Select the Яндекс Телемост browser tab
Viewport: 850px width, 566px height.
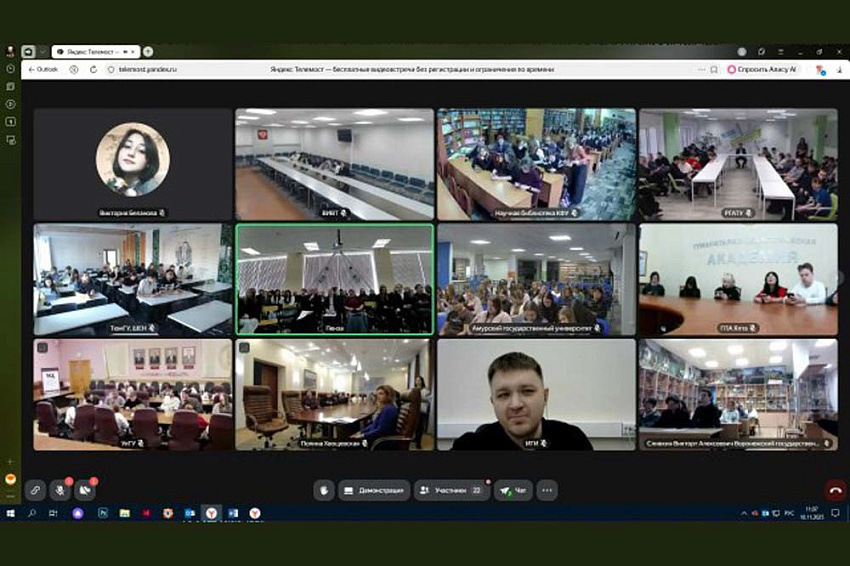click(90, 51)
